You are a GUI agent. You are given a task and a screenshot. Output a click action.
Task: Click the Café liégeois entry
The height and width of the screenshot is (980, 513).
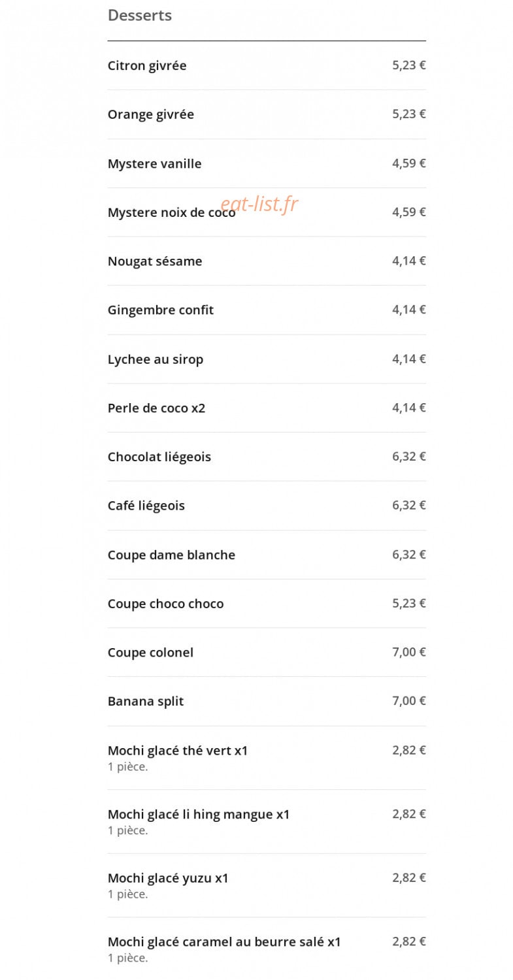[x=267, y=506]
